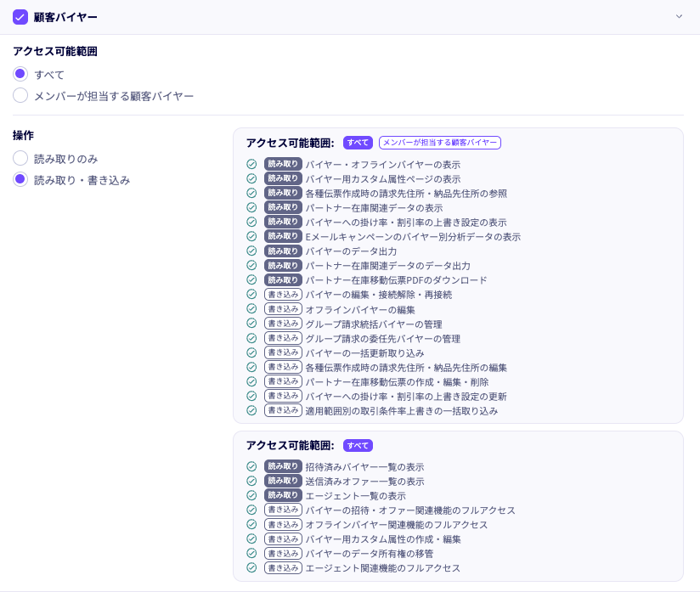This screenshot has width=700, height=592.
Task: Click the check icon beside バイヤーのデータ所有権の移管
Action: [x=251, y=554]
